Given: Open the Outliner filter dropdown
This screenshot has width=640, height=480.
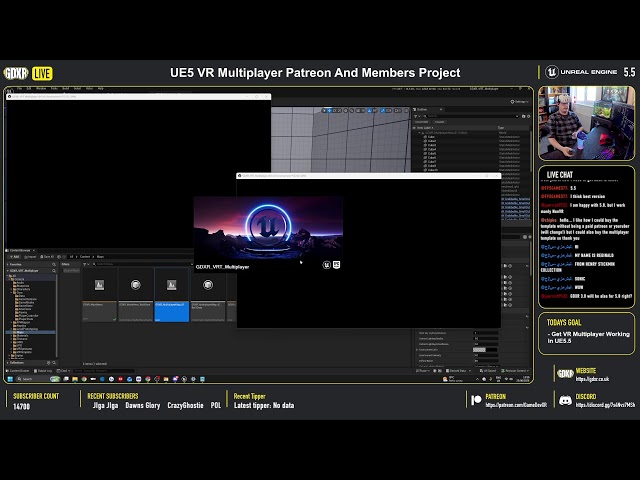Looking at the screenshot, I should point(417,116).
